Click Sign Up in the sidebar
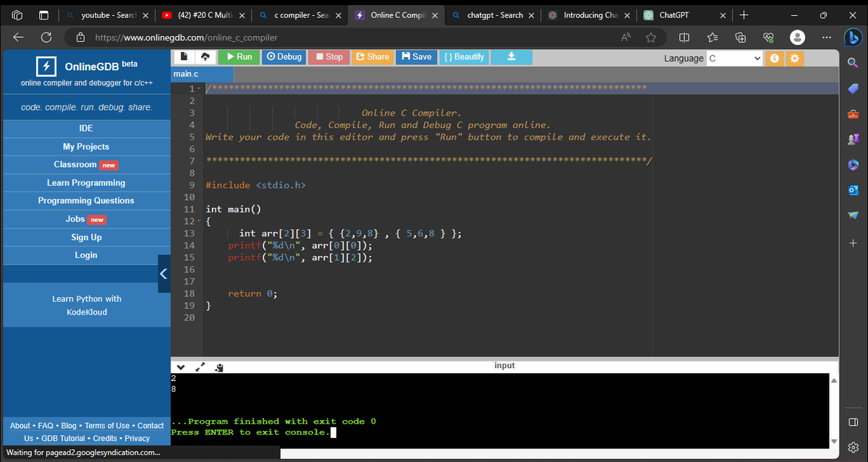 pos(85,237)
